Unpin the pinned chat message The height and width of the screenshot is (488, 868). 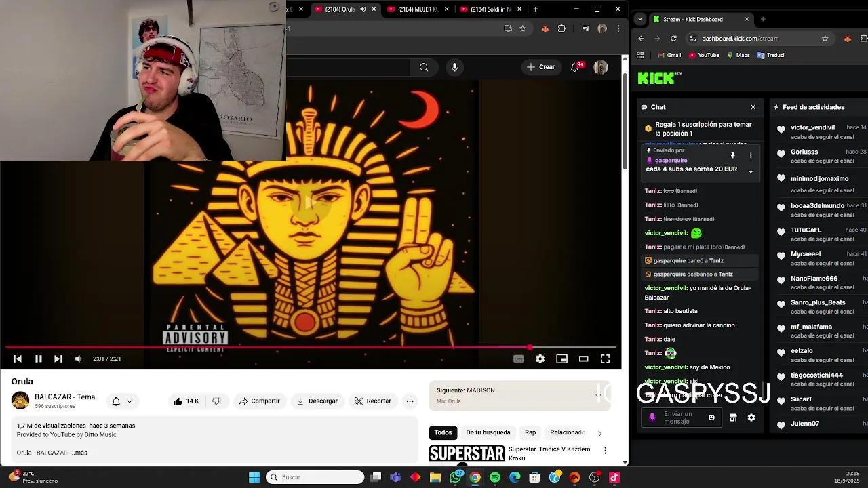tap(732, 156)
